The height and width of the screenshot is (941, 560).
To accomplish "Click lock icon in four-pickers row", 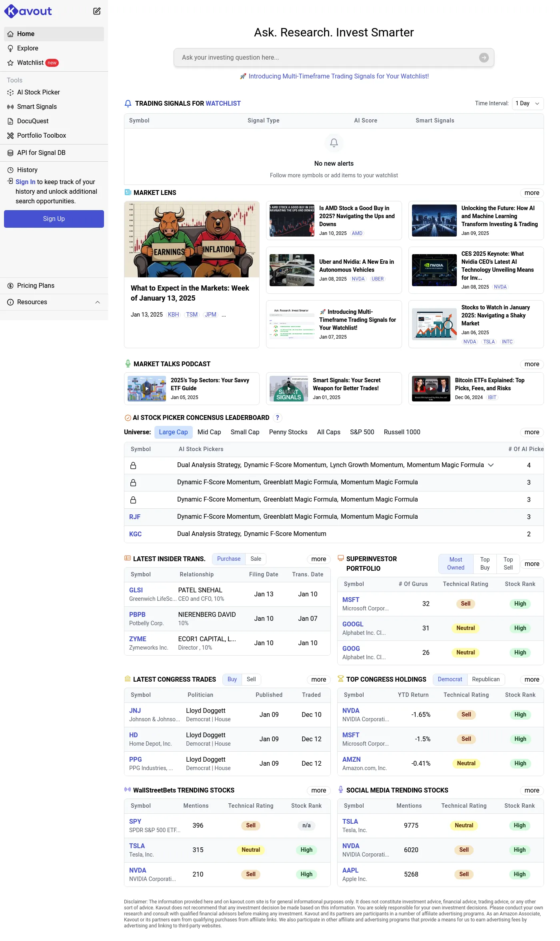I will point(133,465).
